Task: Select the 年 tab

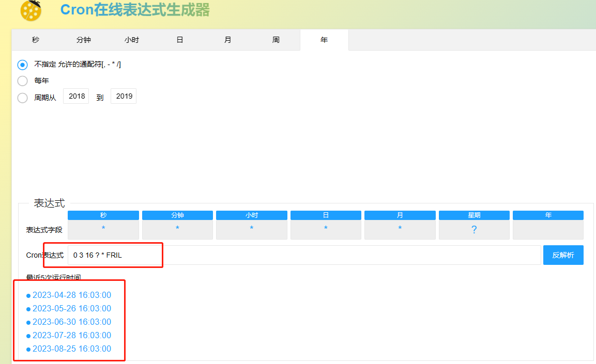Action: [x=324, y=40]
